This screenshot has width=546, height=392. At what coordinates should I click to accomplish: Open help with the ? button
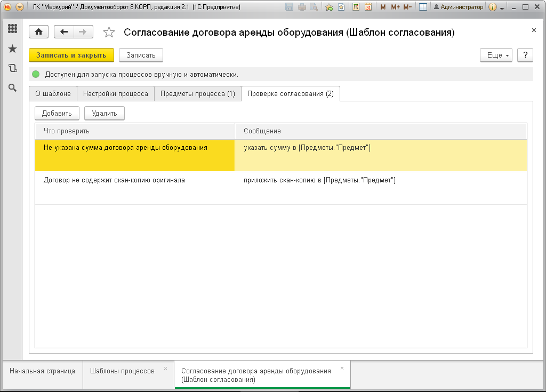click(x=525, y=55)
